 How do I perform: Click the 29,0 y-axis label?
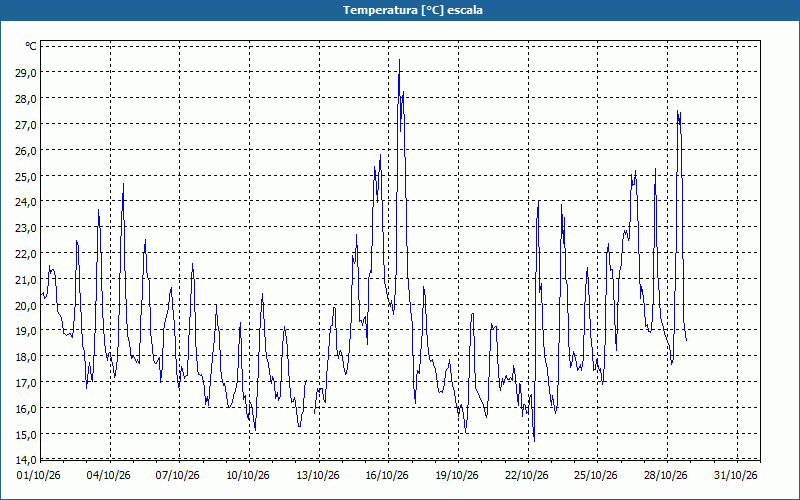point(26,72)
